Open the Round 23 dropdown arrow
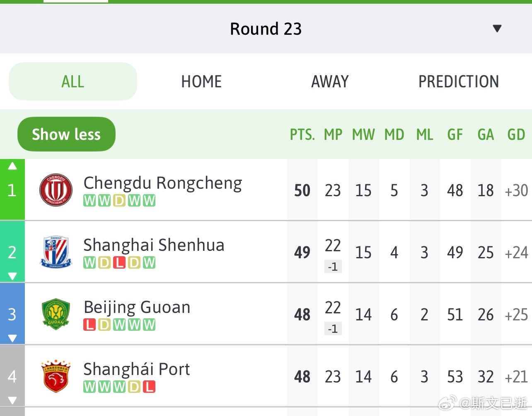Screen dimensions: 532x416 pos(497,29)
